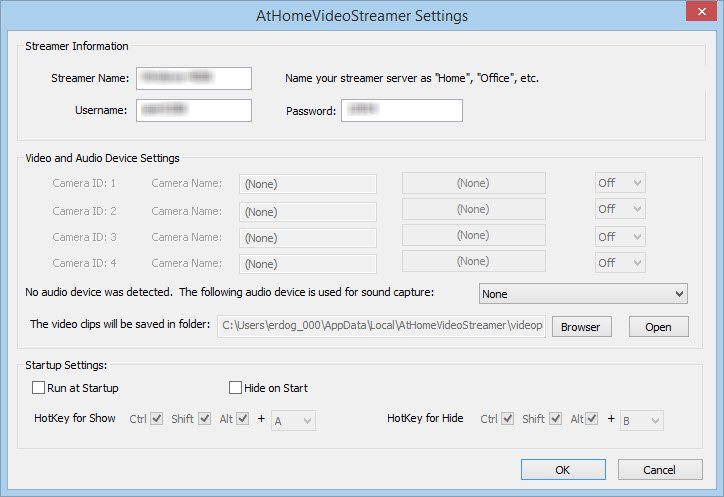Click 'Video and Audio Device Settings' heading

[103, 158]
